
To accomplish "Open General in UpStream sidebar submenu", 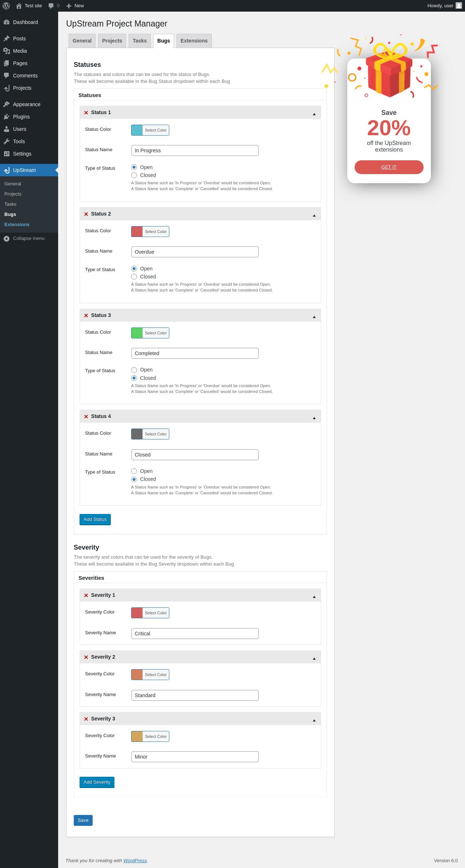I will pos(13,184).
